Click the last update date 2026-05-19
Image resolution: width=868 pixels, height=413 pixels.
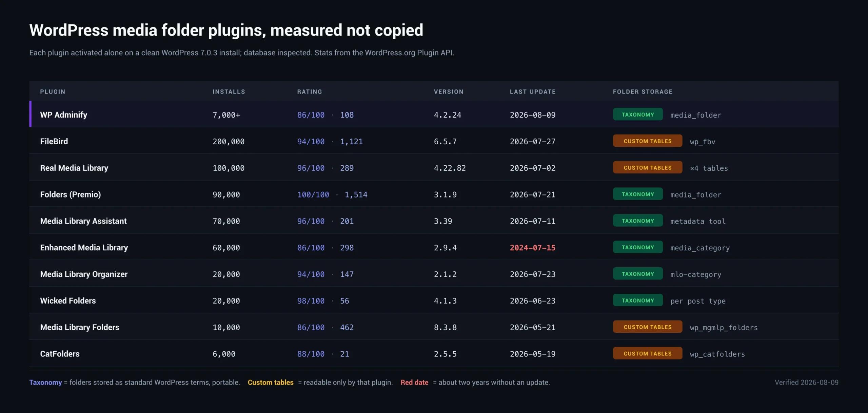(533, 354)
